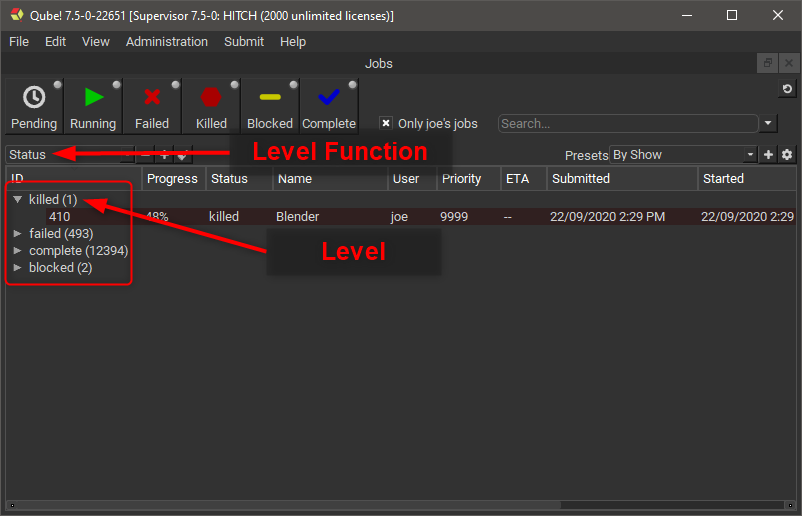Image resolution: width=802 pixels, height=516 pixels.
Task: Click the add preset plus icon
Action: click(769, 155)
